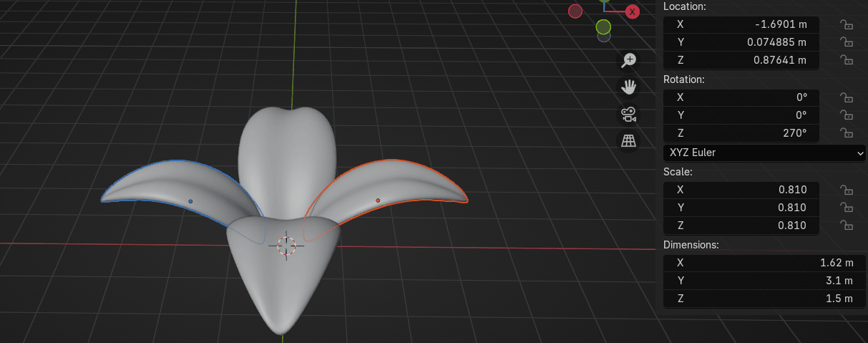Click the red X axis on the navigation gizmo

pyautogui.click(x=633, y=11)
